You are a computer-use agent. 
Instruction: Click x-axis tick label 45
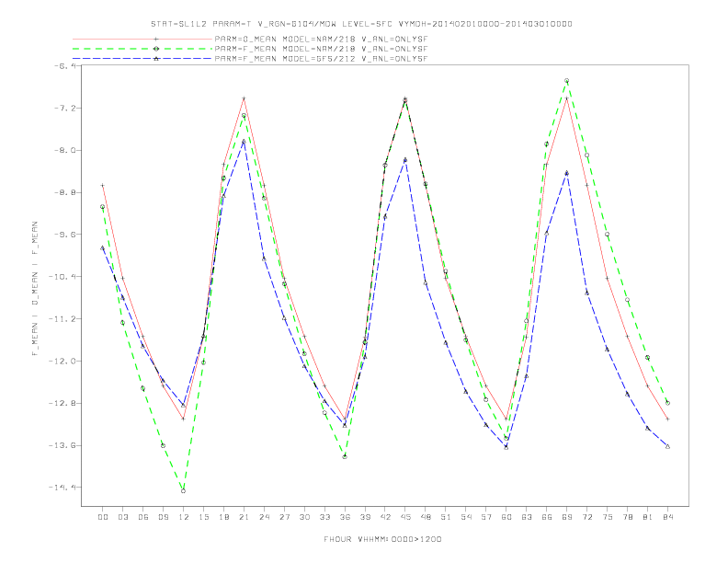tap(405, 517)
